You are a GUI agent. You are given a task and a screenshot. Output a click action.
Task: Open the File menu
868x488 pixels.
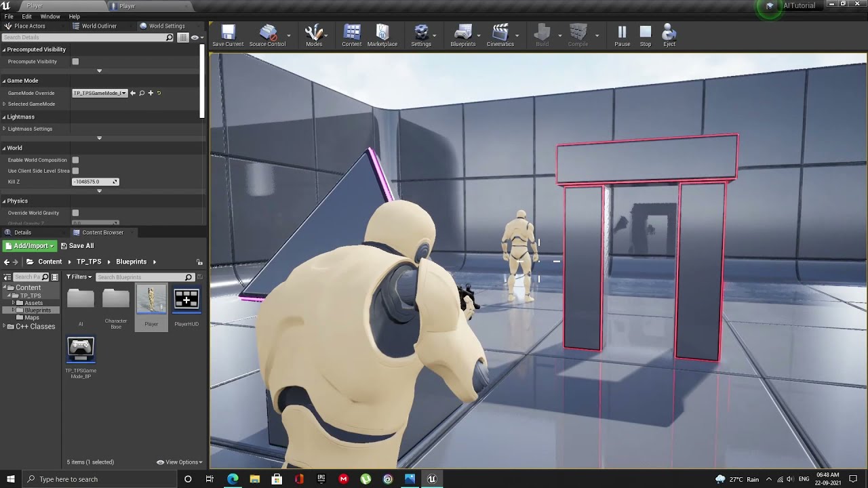[9, 16]
